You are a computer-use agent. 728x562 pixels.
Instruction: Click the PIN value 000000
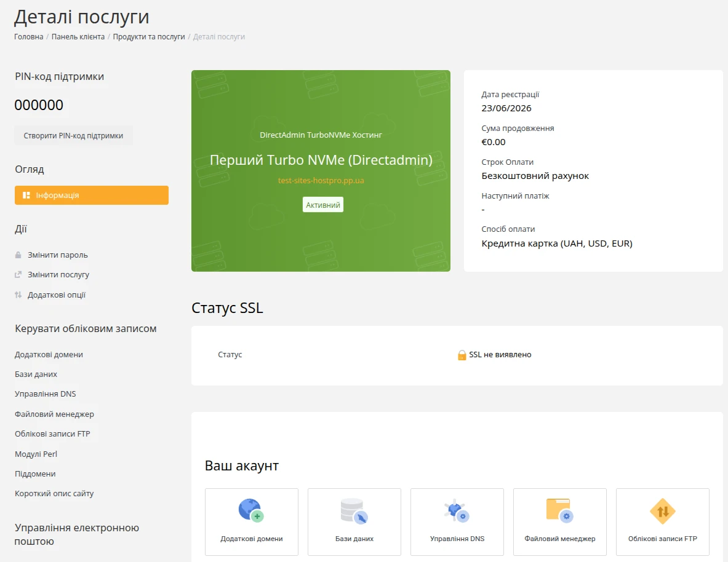(x=39, y=105)
